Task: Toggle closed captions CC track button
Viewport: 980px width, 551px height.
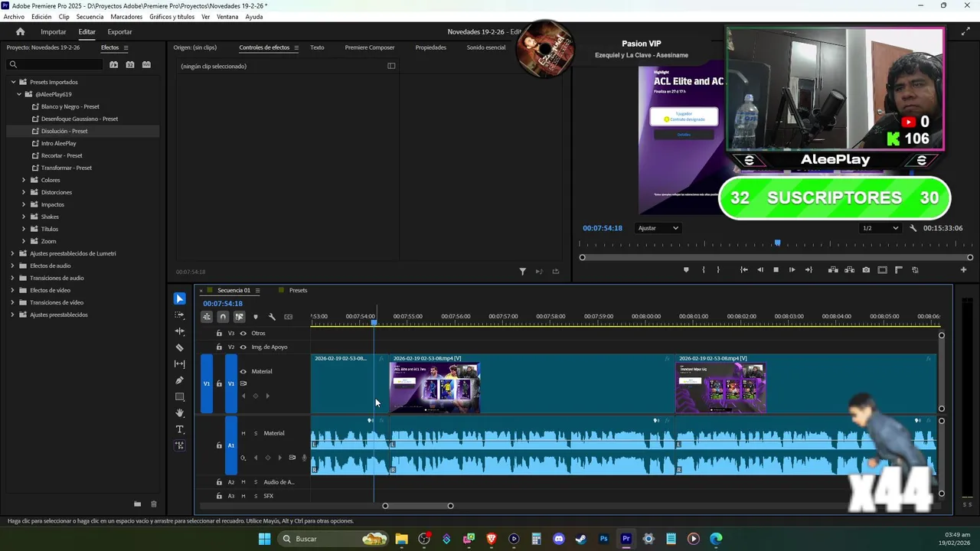Action: (288, 317)
